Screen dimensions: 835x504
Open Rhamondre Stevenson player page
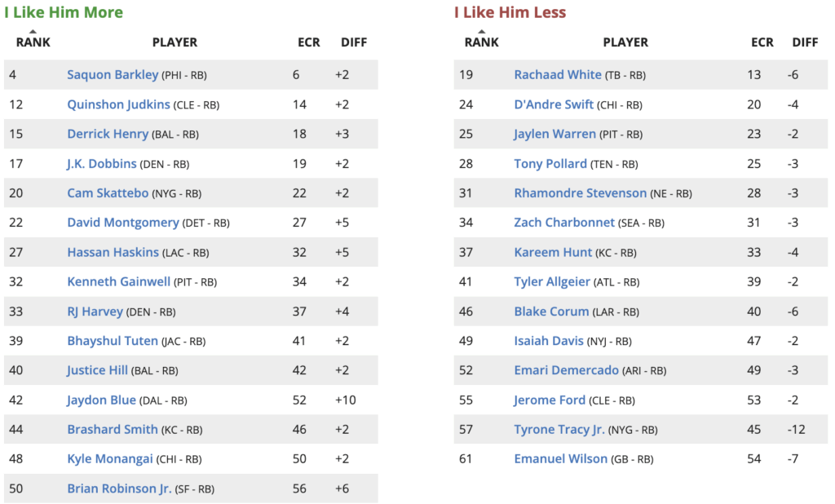pos(581,193)
